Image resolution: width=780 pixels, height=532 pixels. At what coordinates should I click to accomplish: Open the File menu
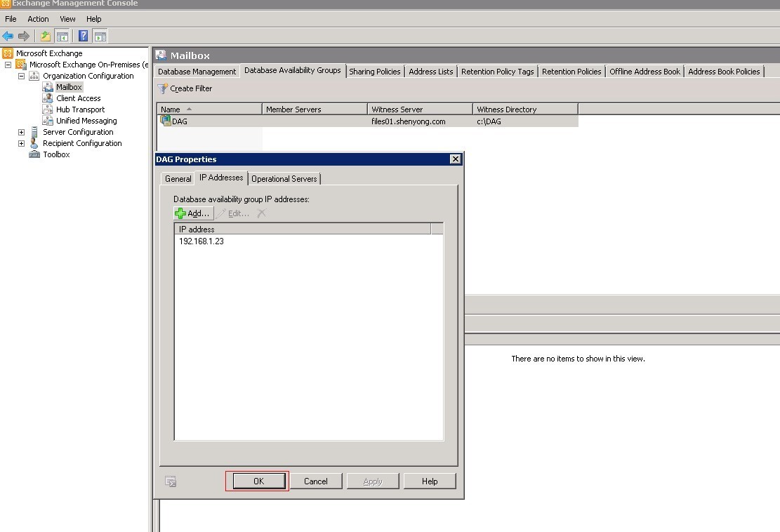11,19
